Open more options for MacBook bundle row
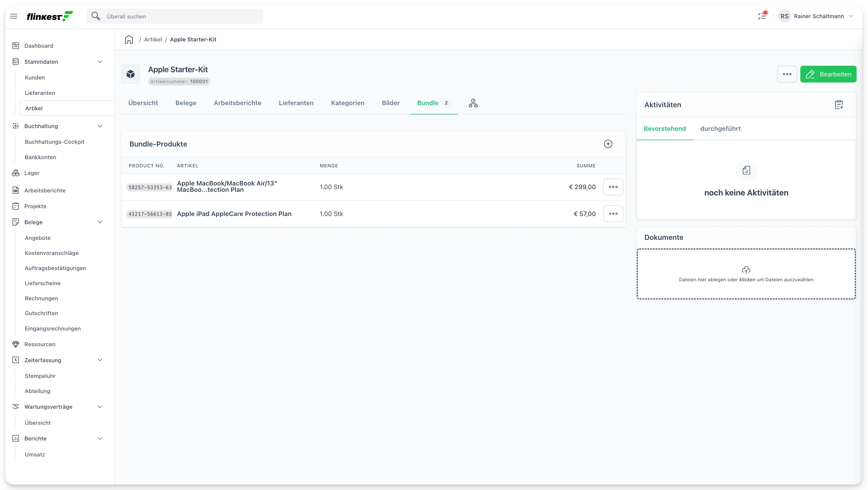The height and width of the screenshot is (490, 868). coord(613,187)
